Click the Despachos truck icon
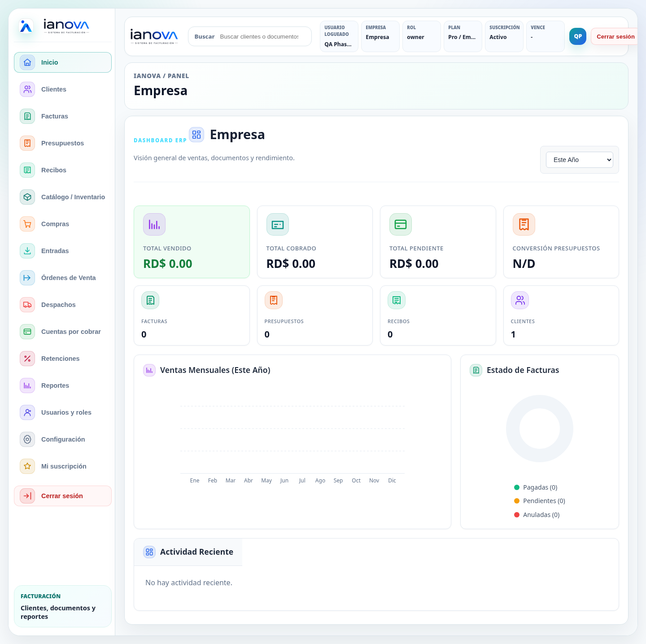This screenshot has width=646, height=644. [27, 305]
